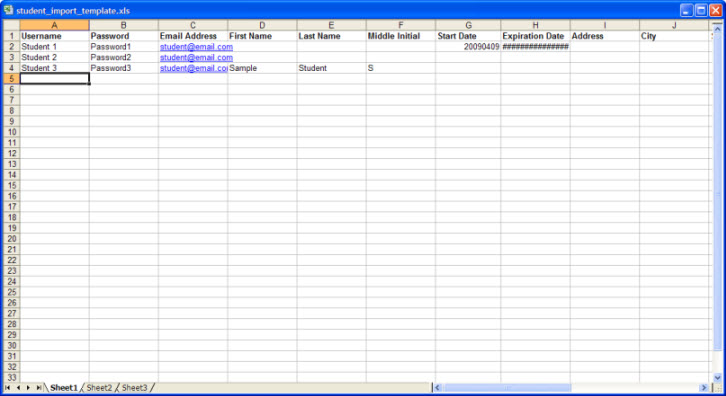Go to last sheet navigation arrow
The width and height of the screenshot is (726, 396).
point(39,388)
